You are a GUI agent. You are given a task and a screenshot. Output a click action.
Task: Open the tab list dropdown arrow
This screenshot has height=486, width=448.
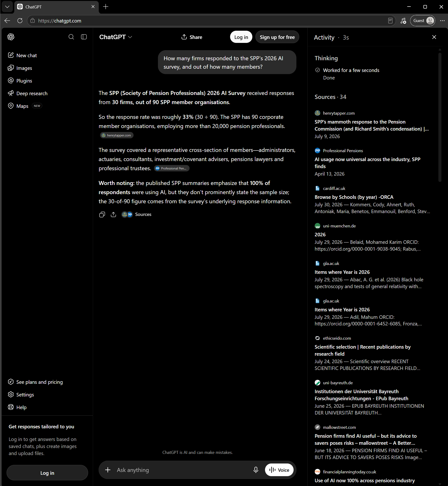(7, 7)
